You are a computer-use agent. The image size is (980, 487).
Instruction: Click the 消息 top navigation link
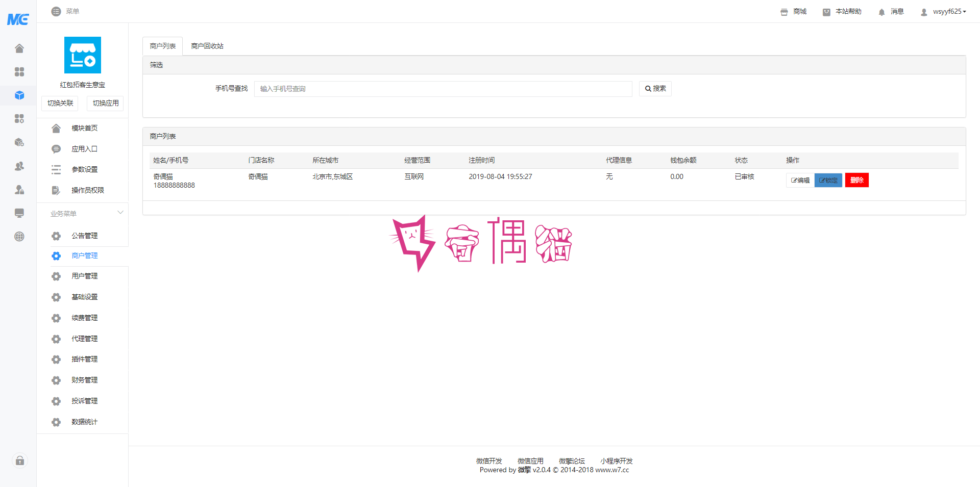click(897, 11)
